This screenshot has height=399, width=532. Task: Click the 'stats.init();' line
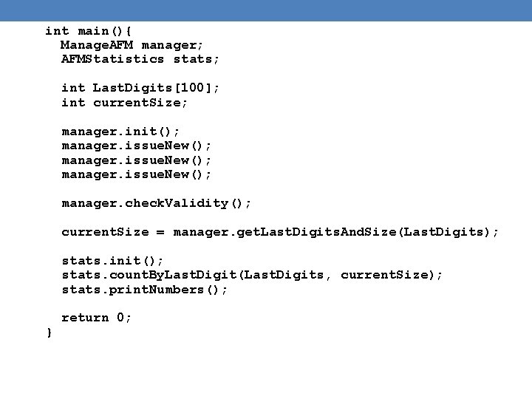point(112,261)
